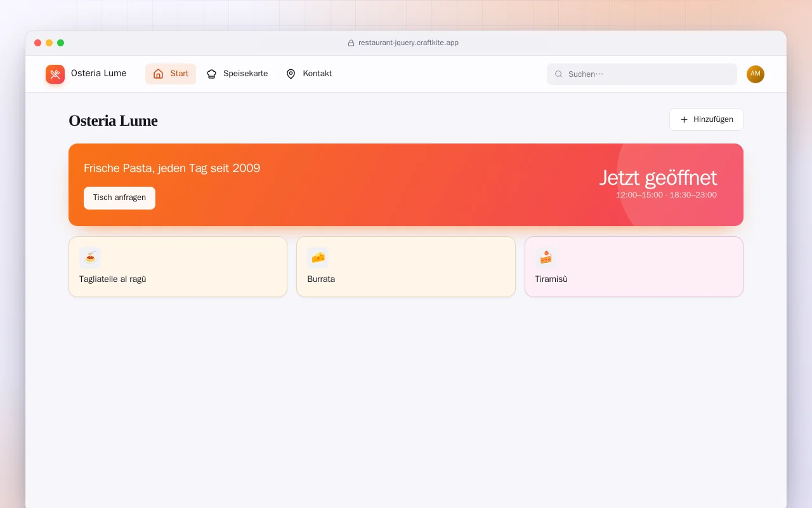Click the Osteria Lume logo icon
The image size is (812, 508).
[x=55, y=74]
